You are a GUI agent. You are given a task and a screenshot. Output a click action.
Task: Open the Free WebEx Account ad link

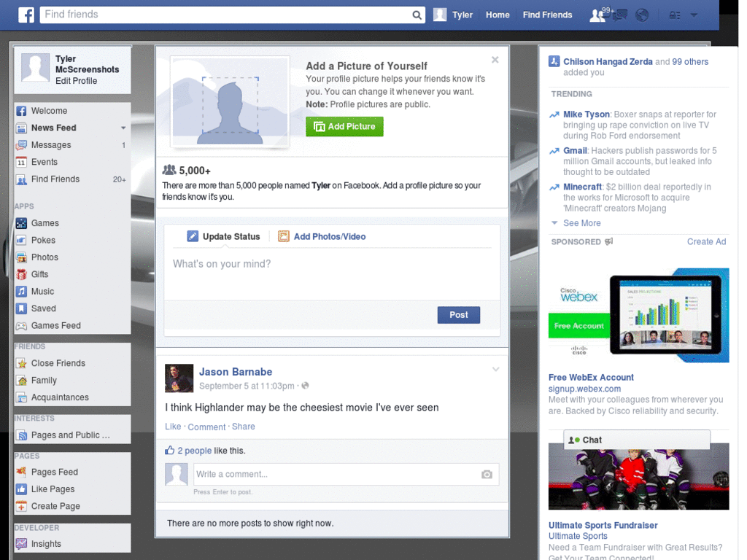(591, 378)
